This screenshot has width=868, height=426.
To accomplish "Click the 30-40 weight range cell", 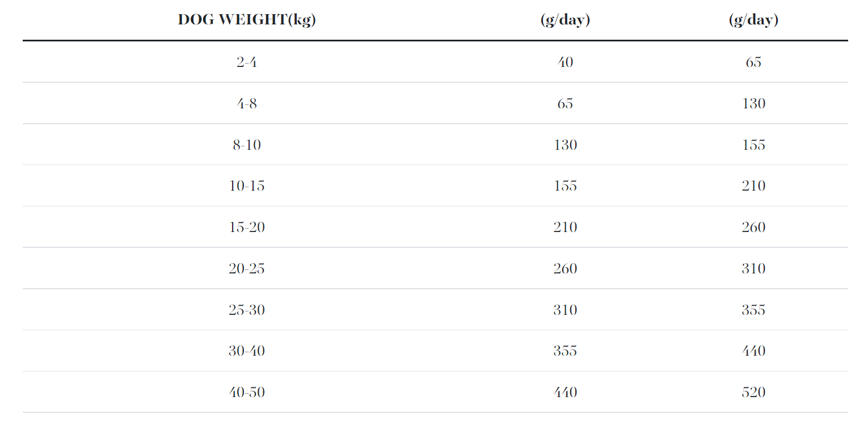I will (247, 351).
